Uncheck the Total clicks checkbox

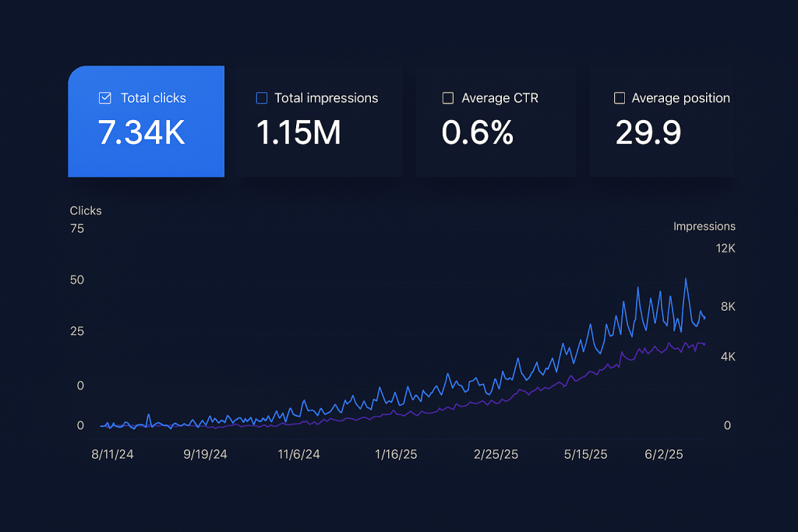[x=105, y=98]
